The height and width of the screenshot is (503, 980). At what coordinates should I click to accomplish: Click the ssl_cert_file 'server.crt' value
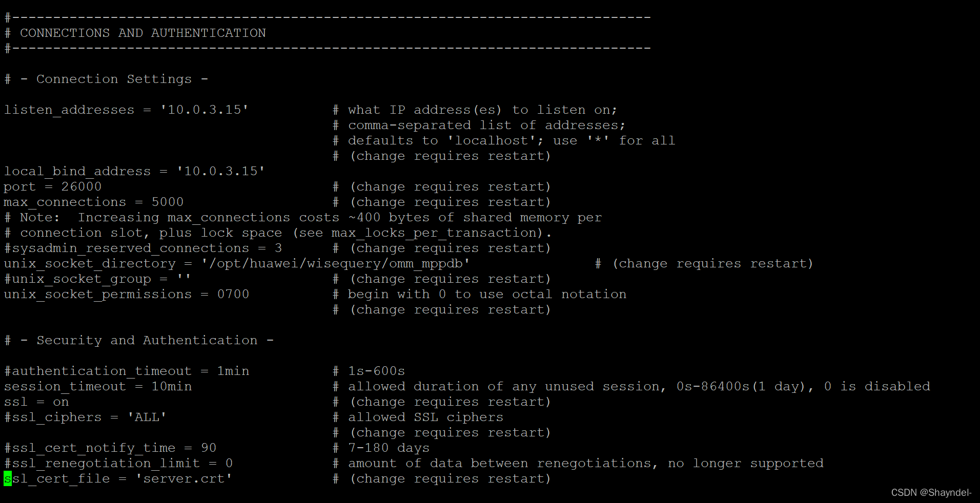183,479
